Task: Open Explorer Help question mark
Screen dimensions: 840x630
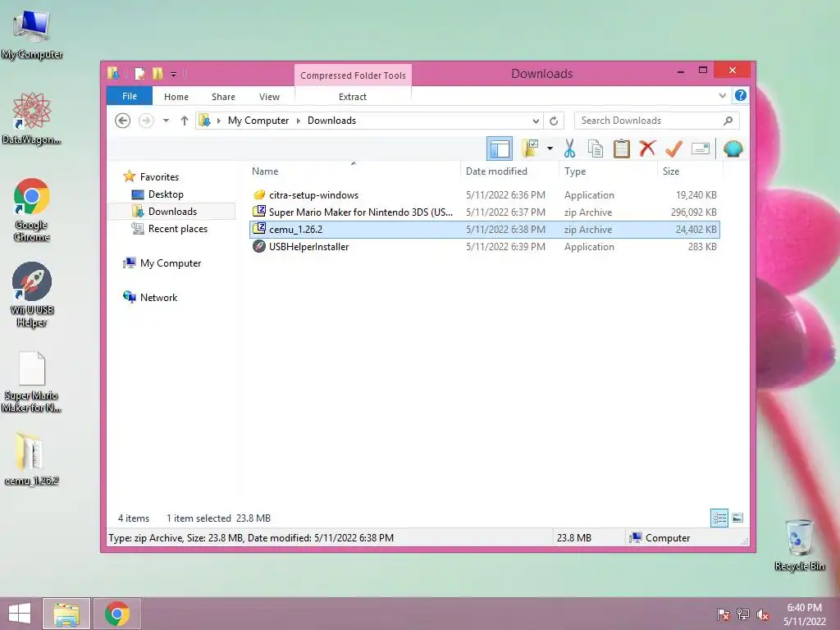Action: [741, 95]
